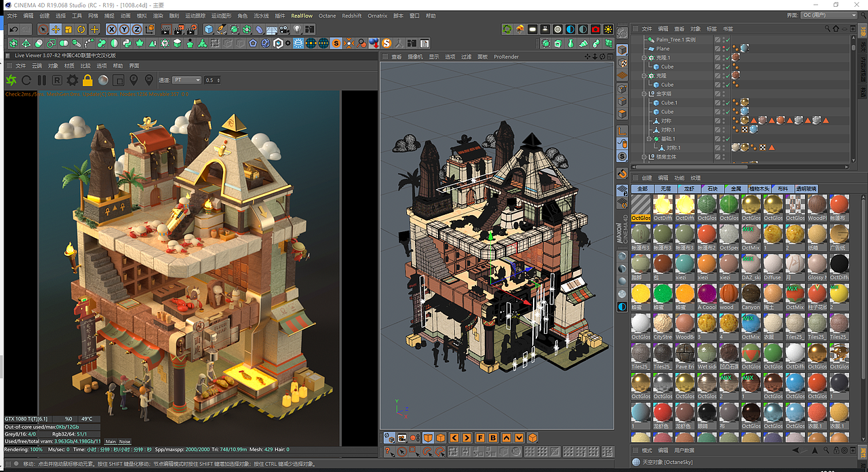Collapse the 克隆.1 tree node
Viewport: 868px width, 472px height.
[x=644, y=58]
